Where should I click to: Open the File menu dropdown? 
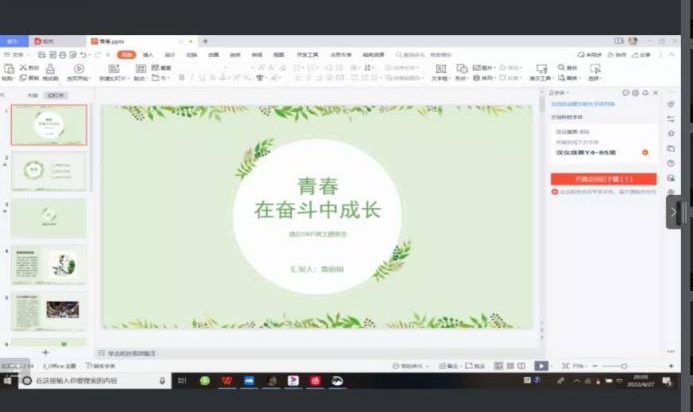pos(17,54)
